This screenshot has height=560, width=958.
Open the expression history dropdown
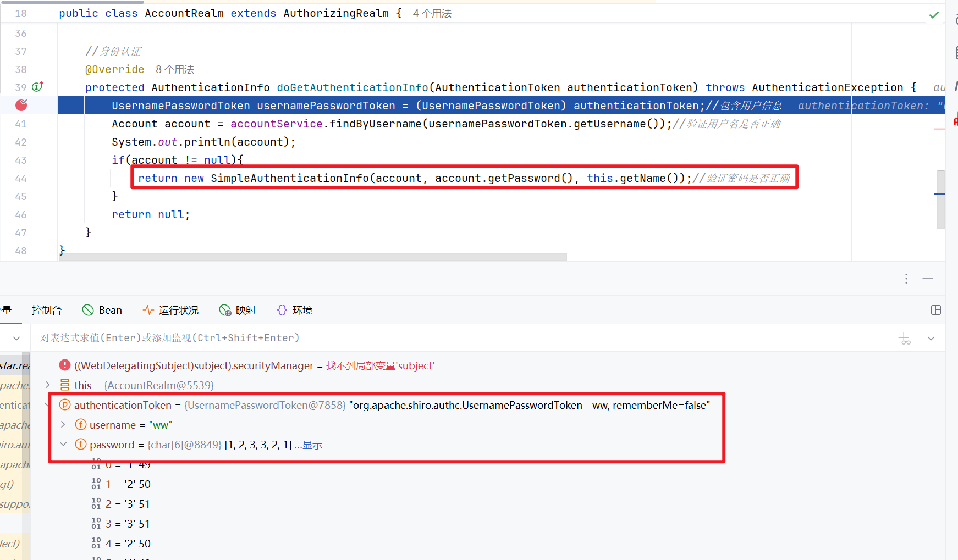tap(931, 339)
